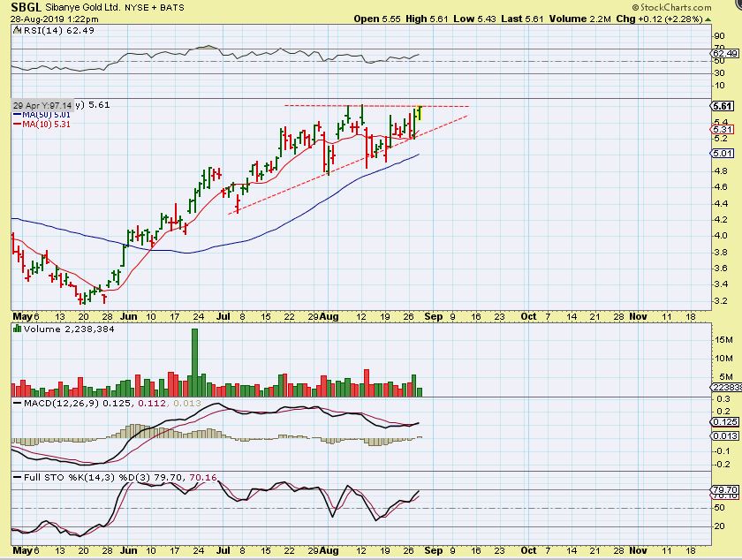The width and height of the screenshot is (742, 560).
Task: Click the Chg +0.12 (+2.28%) value
Action: pyautogui.click(x=660, y=19)
